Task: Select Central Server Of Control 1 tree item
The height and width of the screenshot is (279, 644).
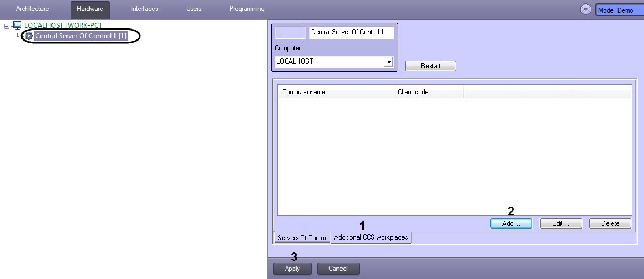Action: (81, 36)
